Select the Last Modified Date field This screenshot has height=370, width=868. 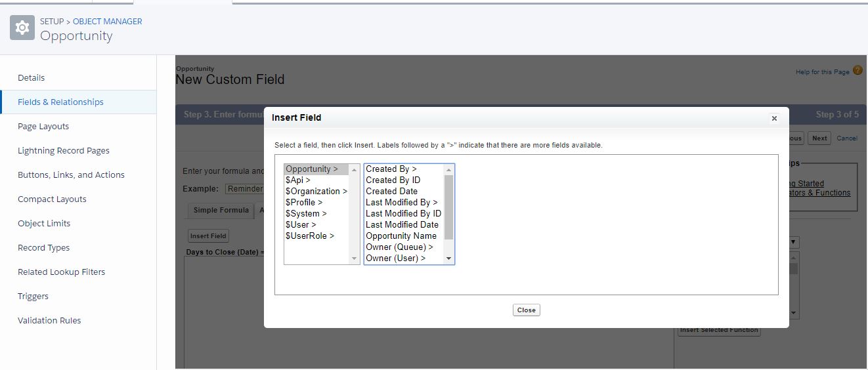point(404,224)
